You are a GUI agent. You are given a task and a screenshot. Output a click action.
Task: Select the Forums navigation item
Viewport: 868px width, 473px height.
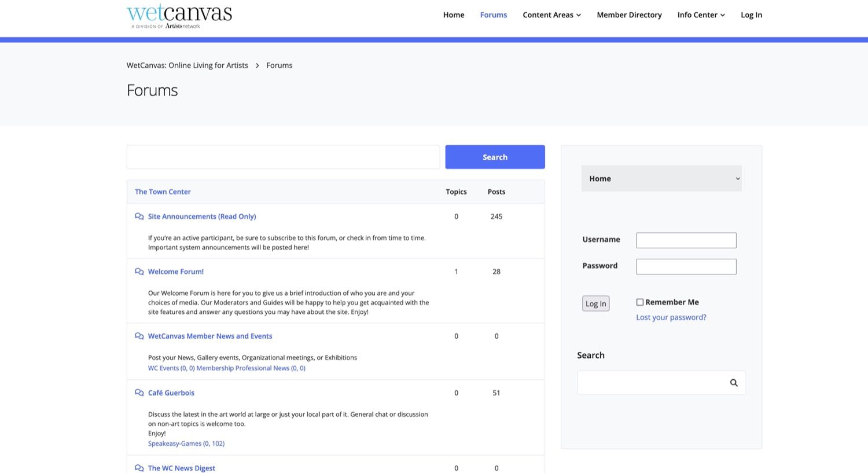coord(494,15)
